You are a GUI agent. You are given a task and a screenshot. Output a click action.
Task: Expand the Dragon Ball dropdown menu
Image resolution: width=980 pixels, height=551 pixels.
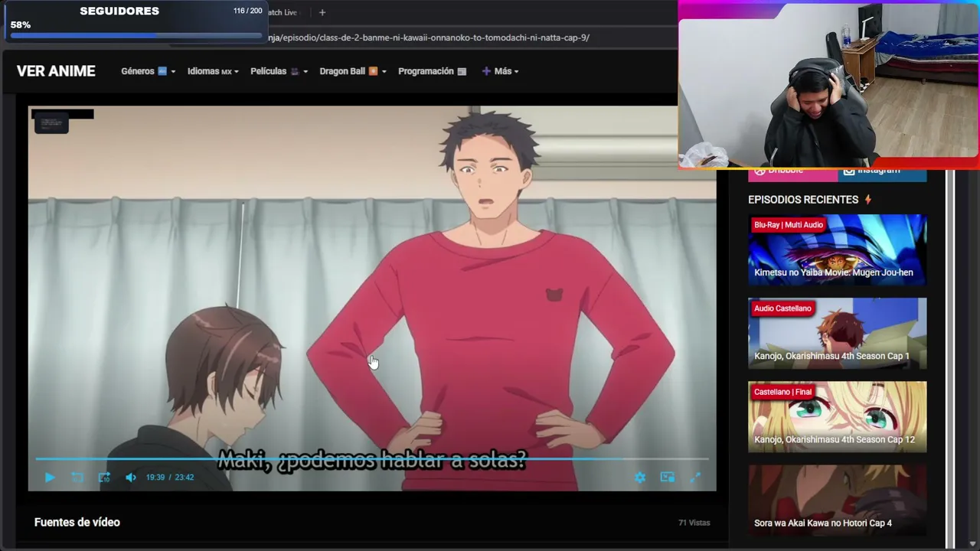pyautogui.click(x=353, y=71)
